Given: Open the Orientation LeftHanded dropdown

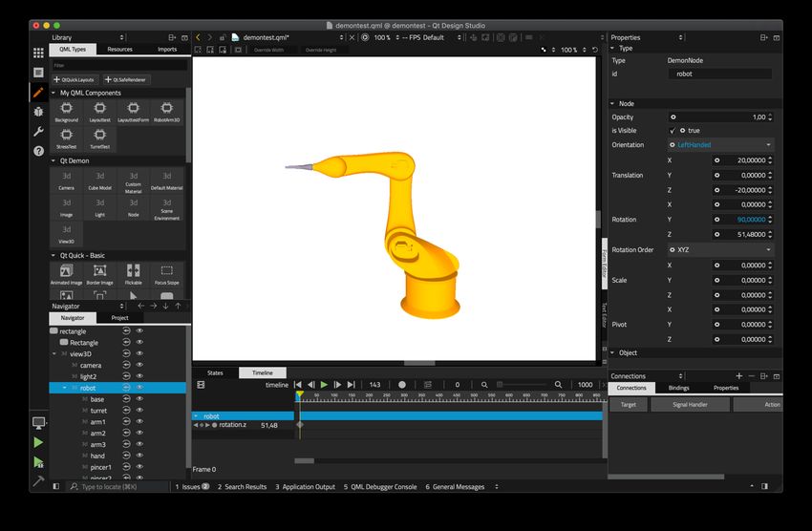Looking at the screenshot, I should (x=720, y=145).
